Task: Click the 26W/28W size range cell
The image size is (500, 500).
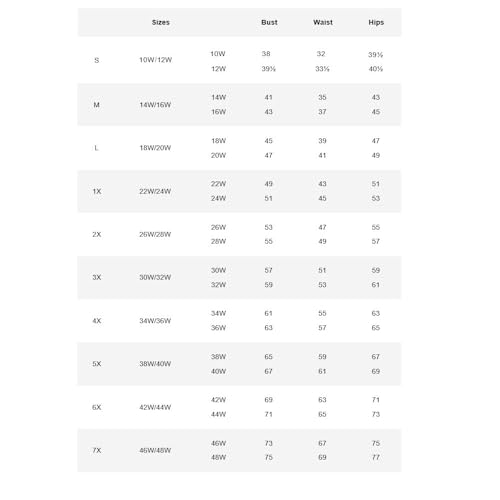Action: [x=155, y=234]
